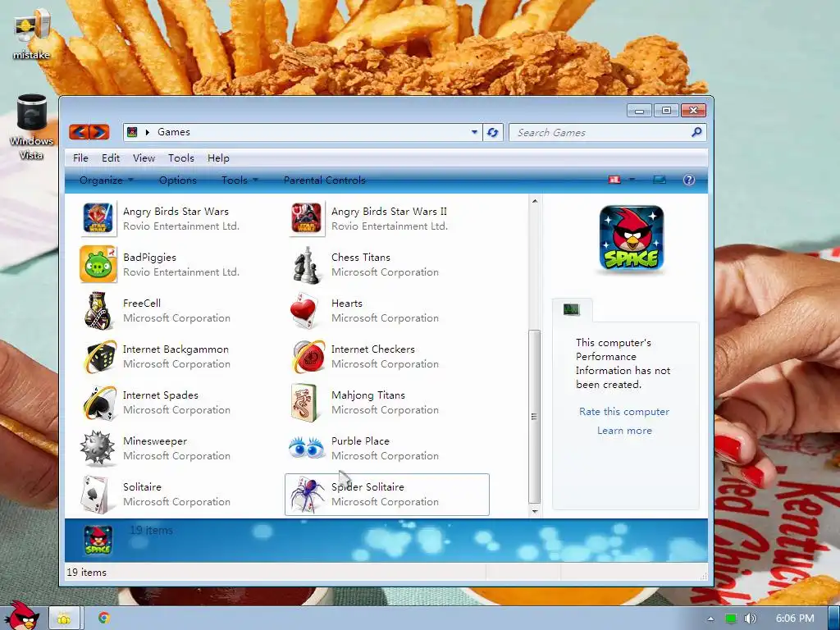840x630 pixels.
Task: Click the Chess Titans chess pieces icon
Action: coord(307,264)
